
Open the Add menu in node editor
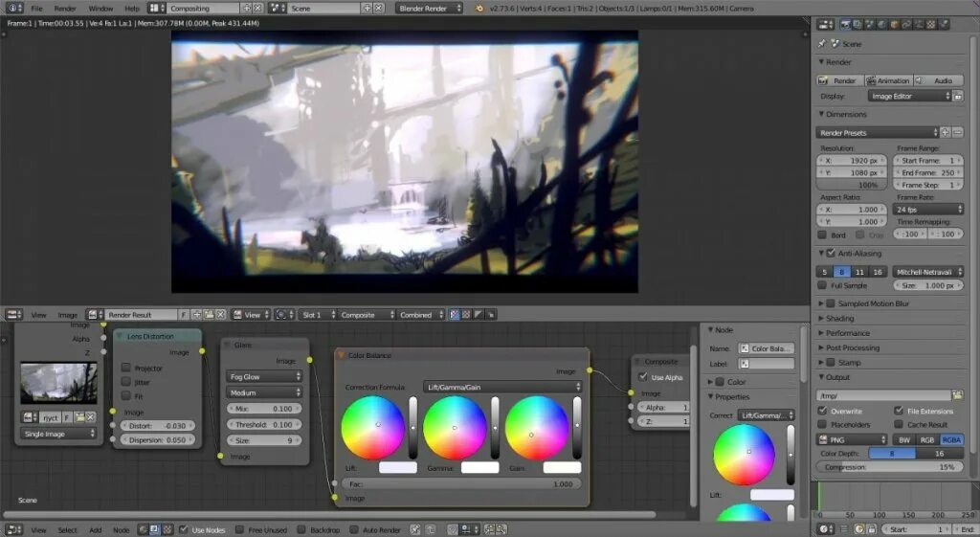click(x=95, y=530)
